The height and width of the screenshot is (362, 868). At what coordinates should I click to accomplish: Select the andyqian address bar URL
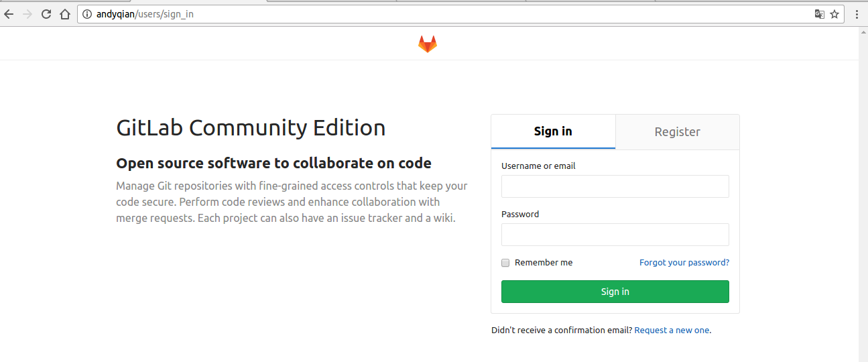point(145,14)
